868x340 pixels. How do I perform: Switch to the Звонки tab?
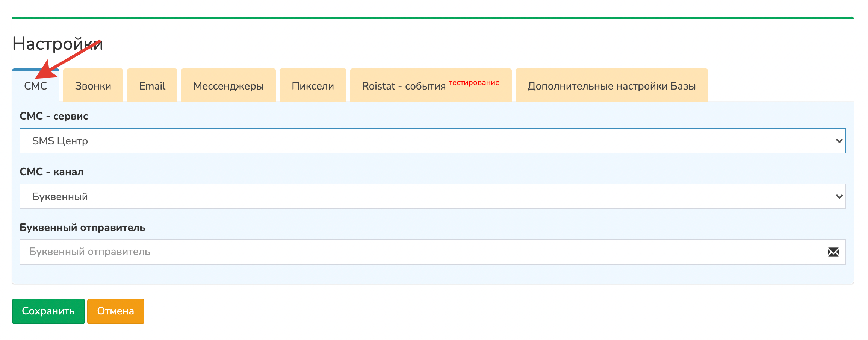93,86
